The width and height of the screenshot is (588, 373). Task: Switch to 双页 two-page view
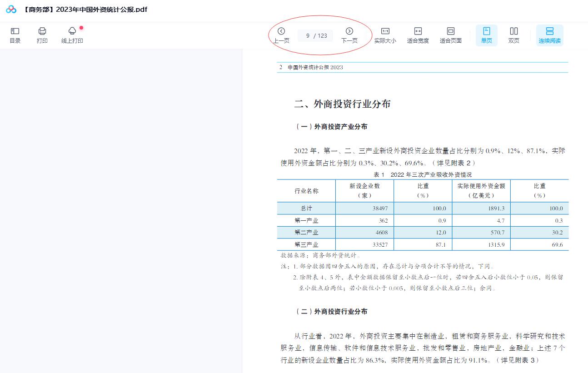point(514,35)
